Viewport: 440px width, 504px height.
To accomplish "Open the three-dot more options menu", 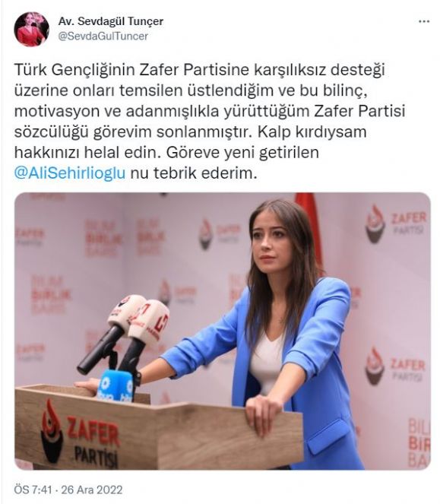I will click(423, 21).
